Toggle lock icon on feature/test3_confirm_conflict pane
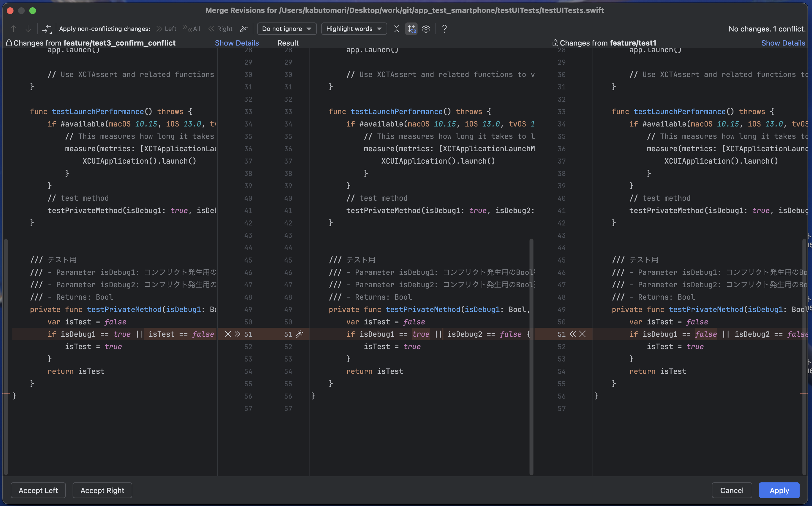The image size is (812, 506). [x=9, y=43]
